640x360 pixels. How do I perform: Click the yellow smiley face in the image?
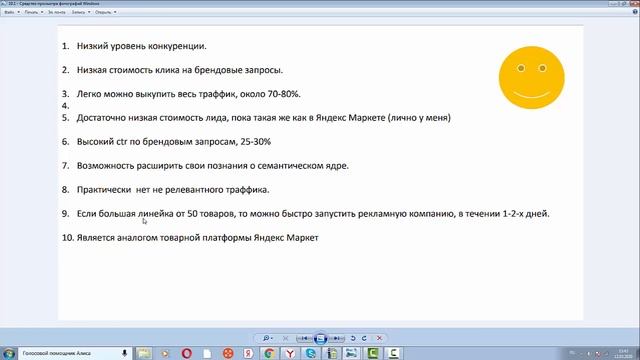(531, 78)
